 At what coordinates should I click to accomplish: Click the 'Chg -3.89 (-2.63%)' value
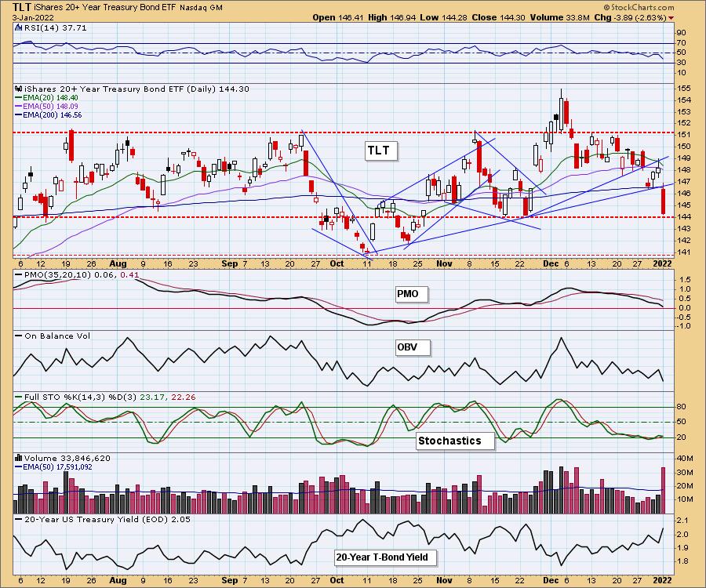(x=631, y=17)
